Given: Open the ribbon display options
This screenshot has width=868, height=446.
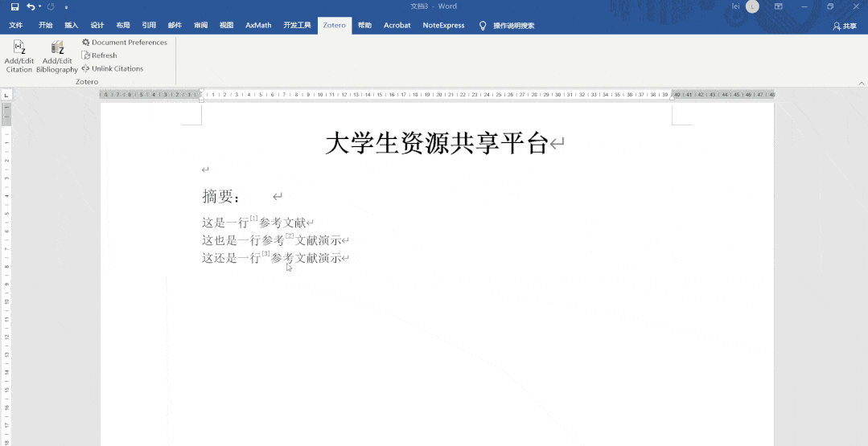Looking at the screenshot, I should 778,6.
